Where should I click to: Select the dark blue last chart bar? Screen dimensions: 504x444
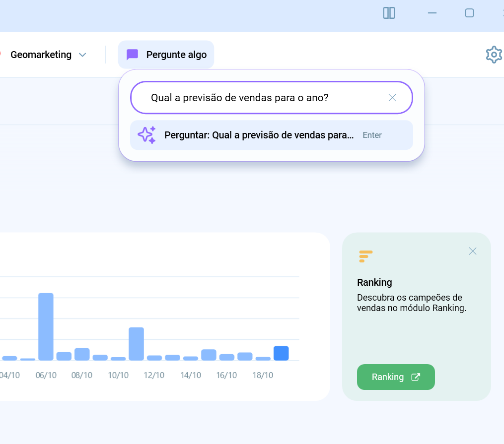click(x=281, y=353)
